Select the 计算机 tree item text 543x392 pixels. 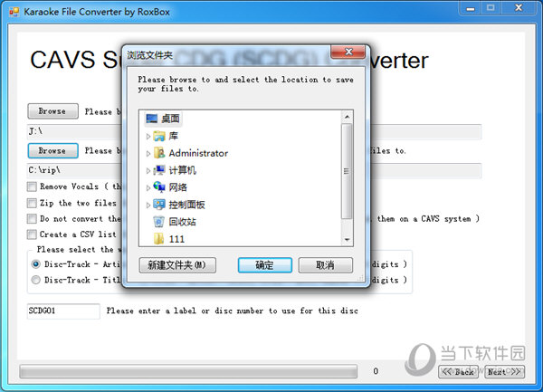(182, 170)
